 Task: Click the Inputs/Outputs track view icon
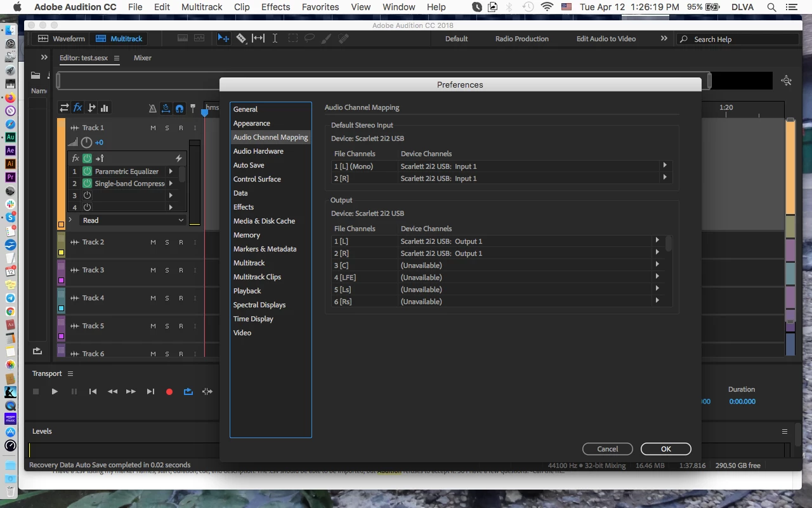64,108
